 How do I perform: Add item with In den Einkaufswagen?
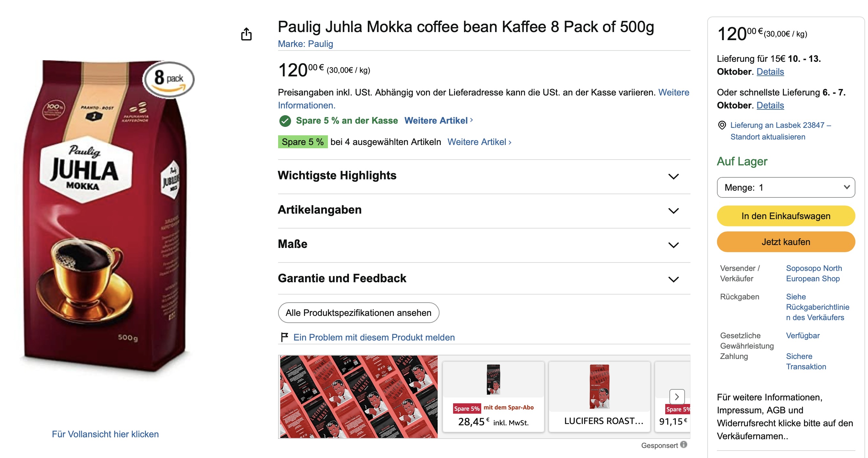click(x=786, y=216)
